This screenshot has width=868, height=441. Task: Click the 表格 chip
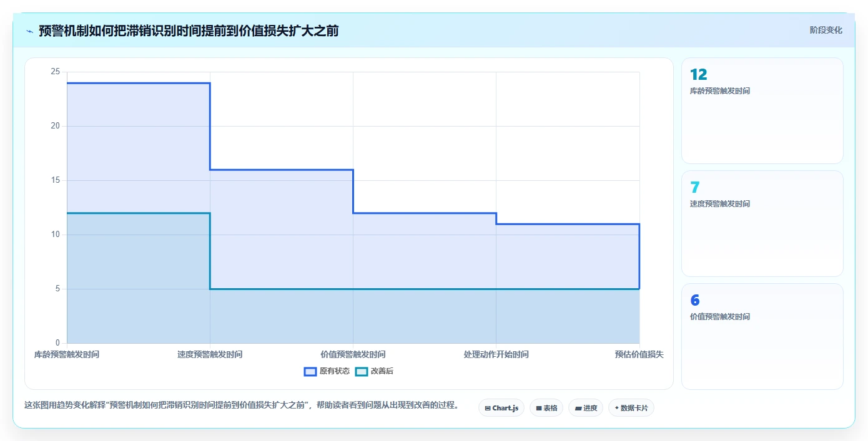[x=546, y=408]
